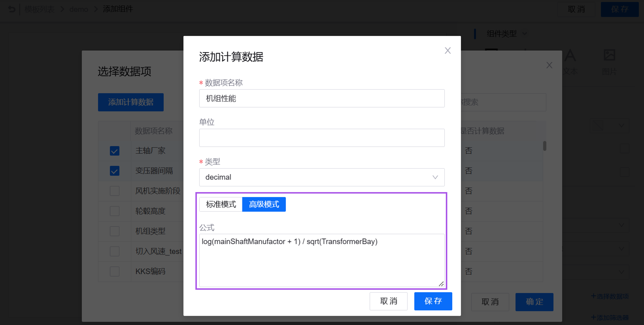The height and width of the screenshot is (325, 644).
Task: Check the 风机实施阶段 checkbox
Action: [x=114, y=191]
